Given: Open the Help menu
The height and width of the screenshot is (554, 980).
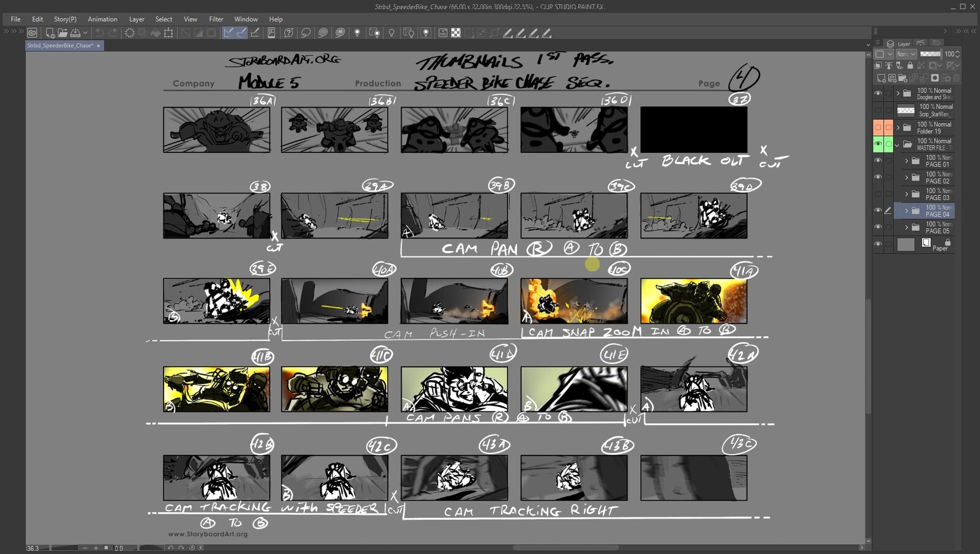Looking at the screenshot, I should pos(276,19).
